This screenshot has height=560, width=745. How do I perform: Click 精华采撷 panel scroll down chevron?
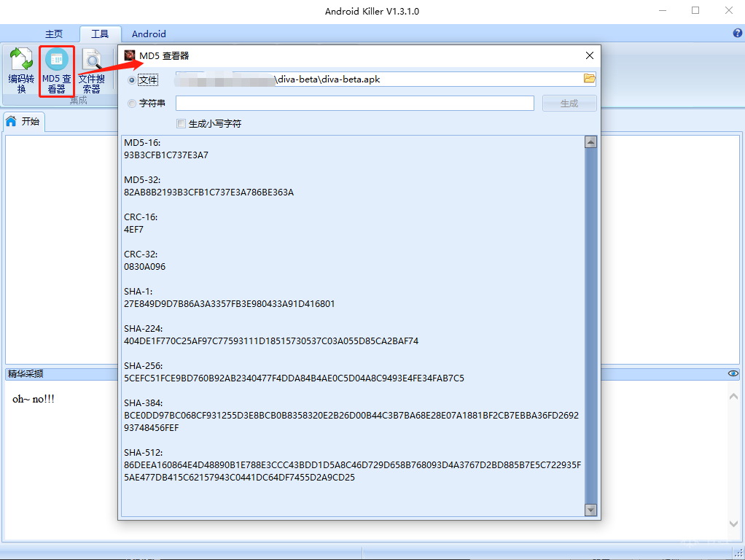(733, 524)
